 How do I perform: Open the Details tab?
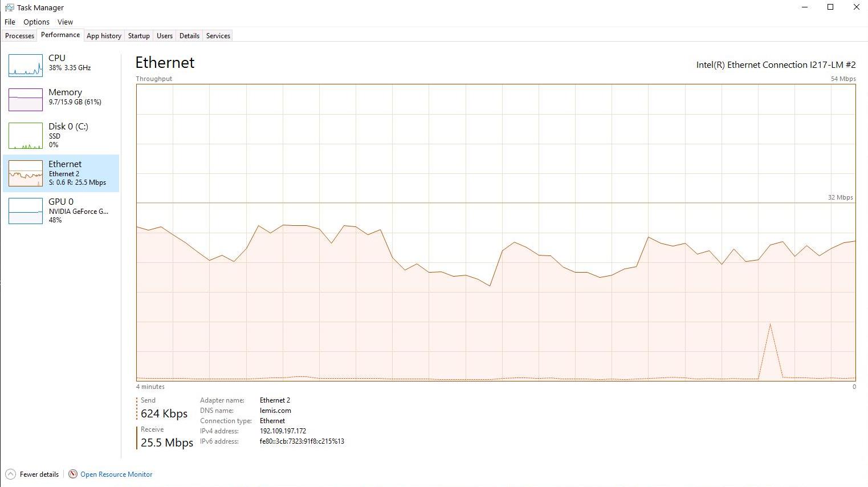click(x=189, y=35)
